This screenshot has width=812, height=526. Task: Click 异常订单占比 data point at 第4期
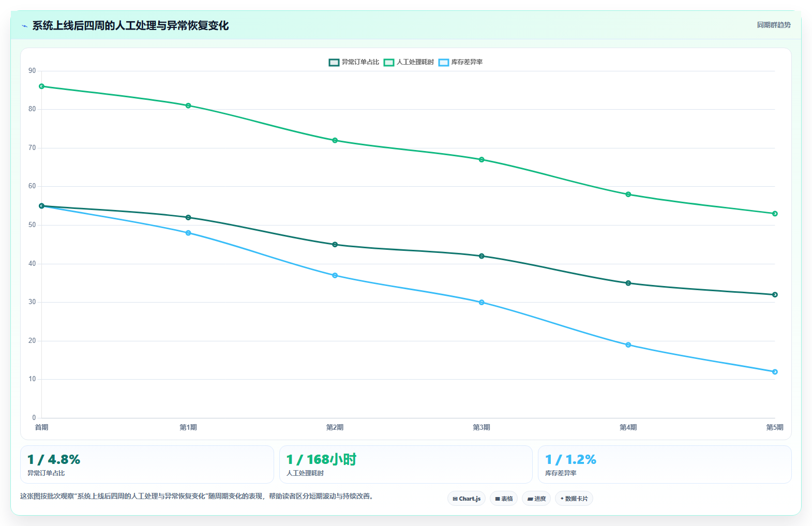tap(628, 283)
